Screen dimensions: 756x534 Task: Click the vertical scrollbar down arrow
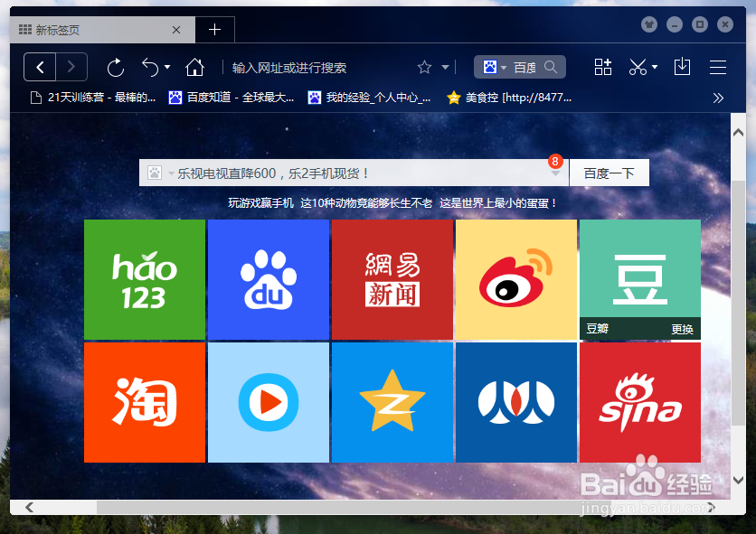[x=738, y=480]
